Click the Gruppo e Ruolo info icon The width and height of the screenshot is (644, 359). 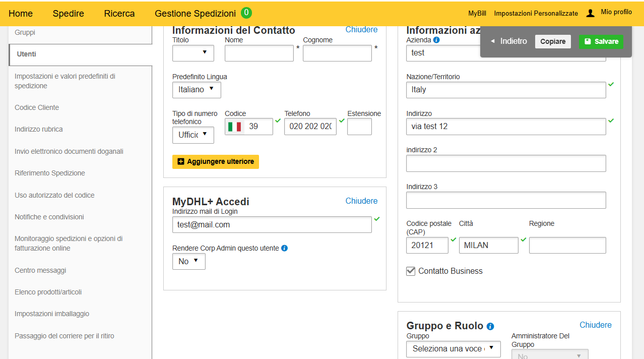[490, 326]
